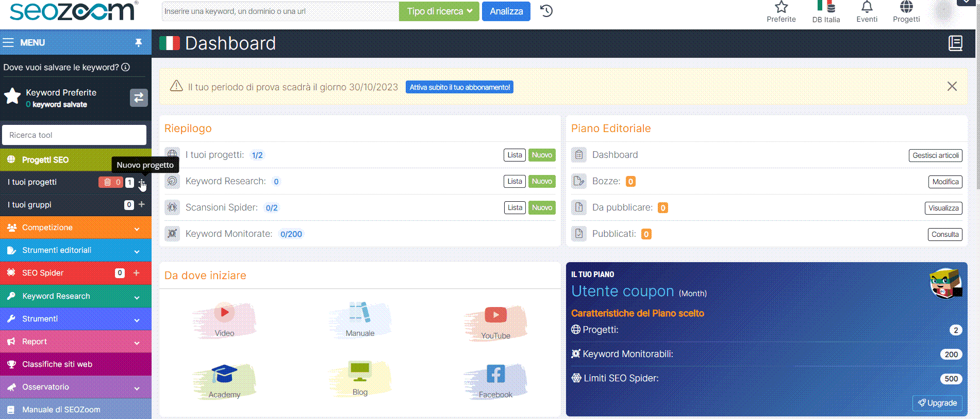This screenshot has width=980, height=419.
Task: Expand the Competizione menu section
Action: (76, 228)
